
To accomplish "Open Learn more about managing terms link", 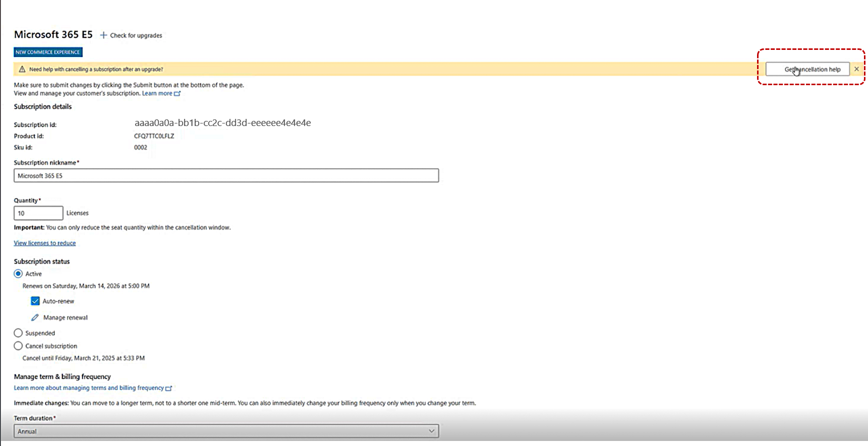I will coord(89,388).
